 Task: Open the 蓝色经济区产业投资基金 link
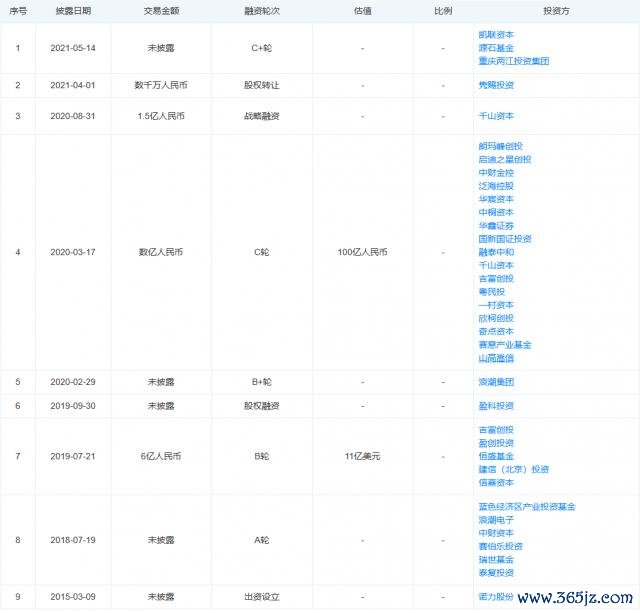tap(527, 506)
